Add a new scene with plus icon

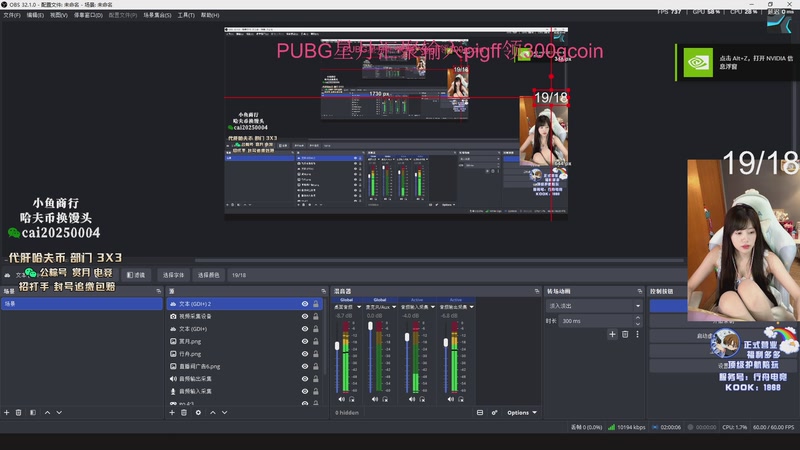coord(7,412)
